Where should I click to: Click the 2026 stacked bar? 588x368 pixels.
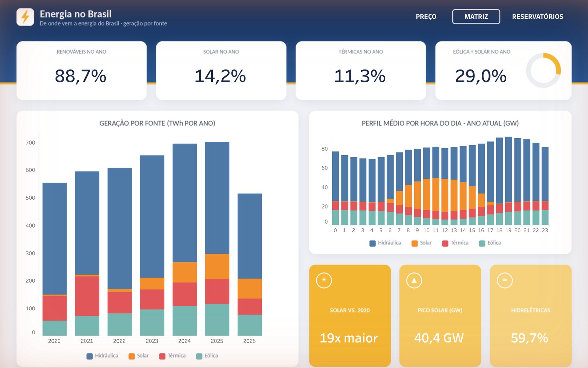[x=250, y=264]
